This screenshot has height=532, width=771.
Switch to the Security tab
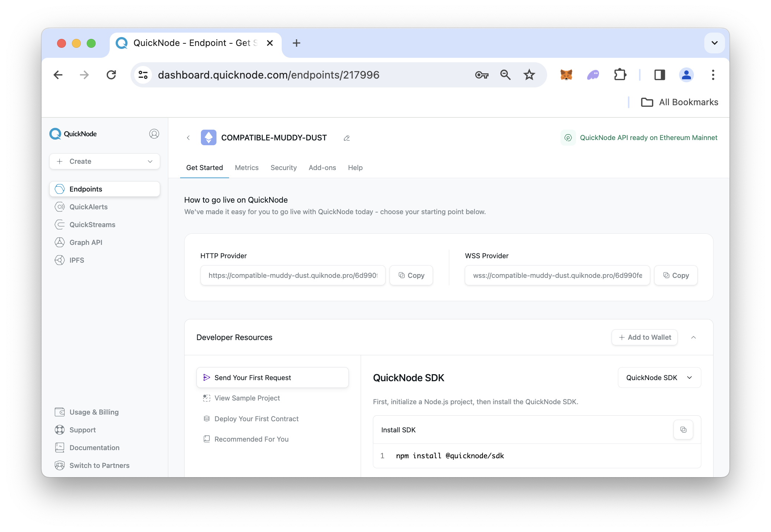click(284, 168)
